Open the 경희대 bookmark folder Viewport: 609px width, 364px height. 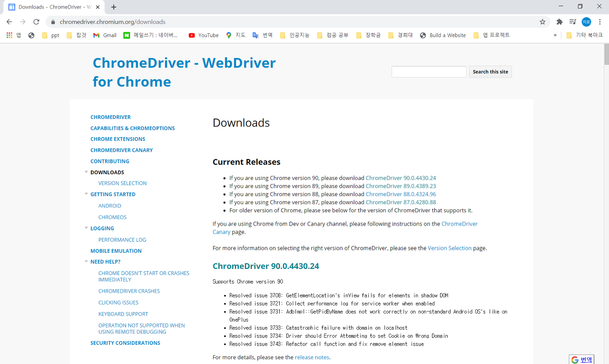[401, 35]
